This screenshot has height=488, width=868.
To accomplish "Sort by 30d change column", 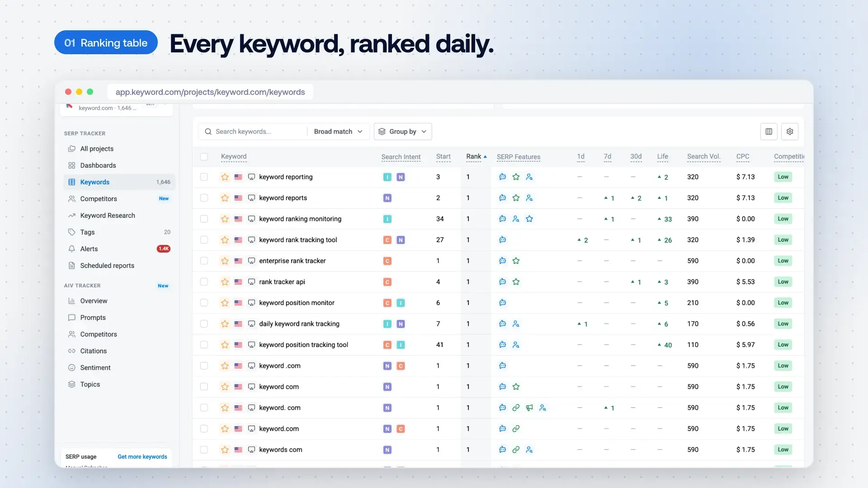I will 636,156.
